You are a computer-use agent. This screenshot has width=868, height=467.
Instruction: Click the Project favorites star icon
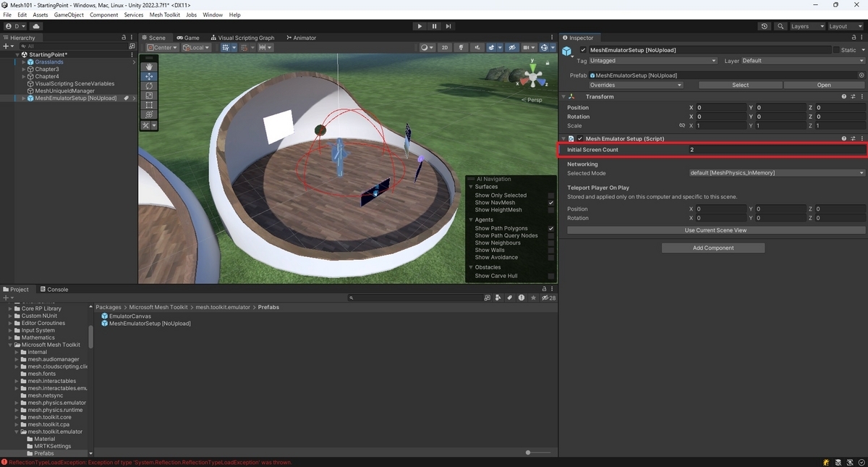pos(533,298)
